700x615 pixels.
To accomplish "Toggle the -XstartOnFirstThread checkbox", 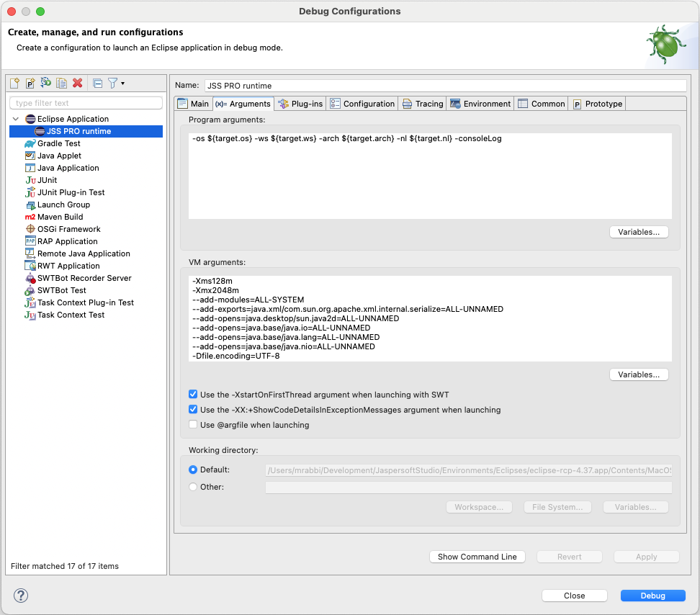I will (193, 394).
